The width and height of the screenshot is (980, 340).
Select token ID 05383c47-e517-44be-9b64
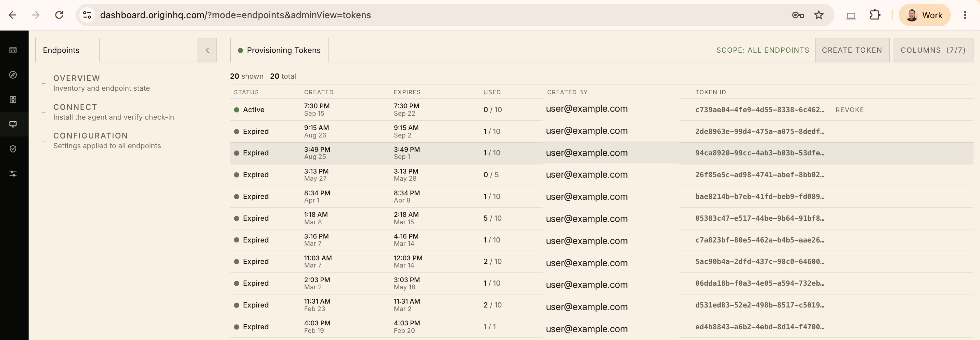[759, 218]
